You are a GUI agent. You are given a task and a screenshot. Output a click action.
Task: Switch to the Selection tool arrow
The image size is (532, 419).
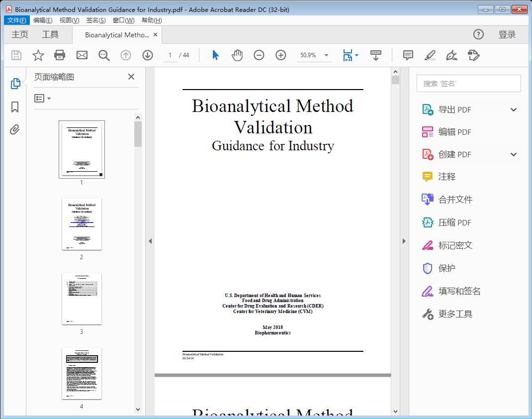click(x=215, y=55)
